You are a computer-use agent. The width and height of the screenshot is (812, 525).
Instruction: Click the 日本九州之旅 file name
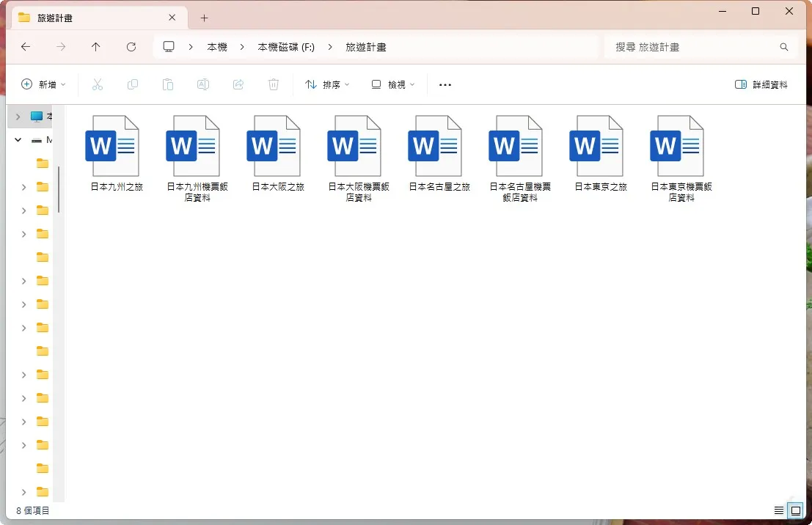click(117, 187)
